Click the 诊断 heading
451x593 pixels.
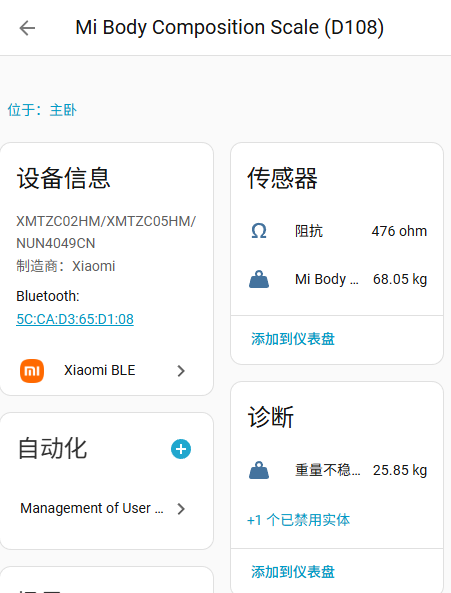pyautogui.click(x=271, y=417)
